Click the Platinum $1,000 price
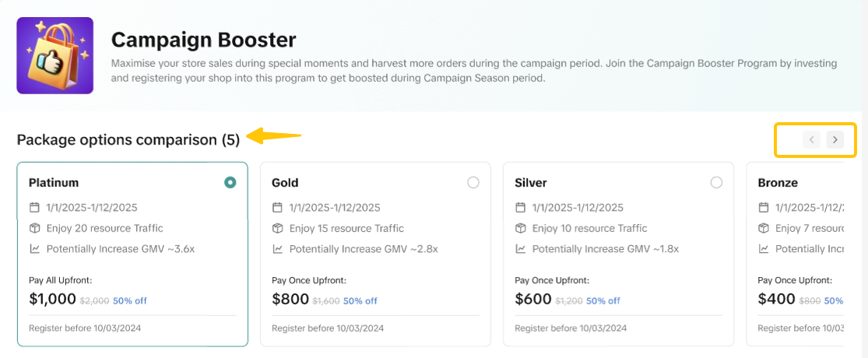868x358 pixels. click(52, 299)
